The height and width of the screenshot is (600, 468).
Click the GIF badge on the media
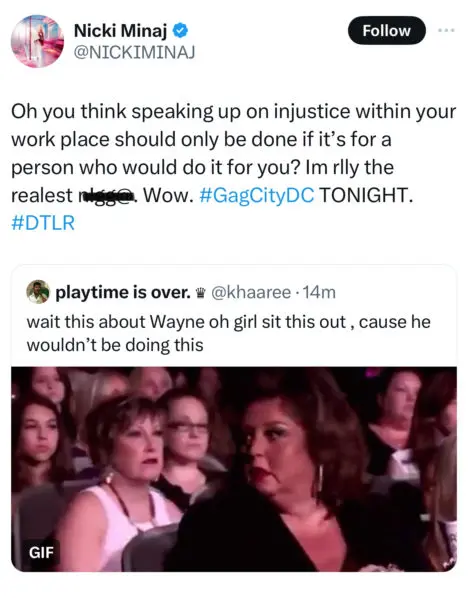(x=41, y=552)
